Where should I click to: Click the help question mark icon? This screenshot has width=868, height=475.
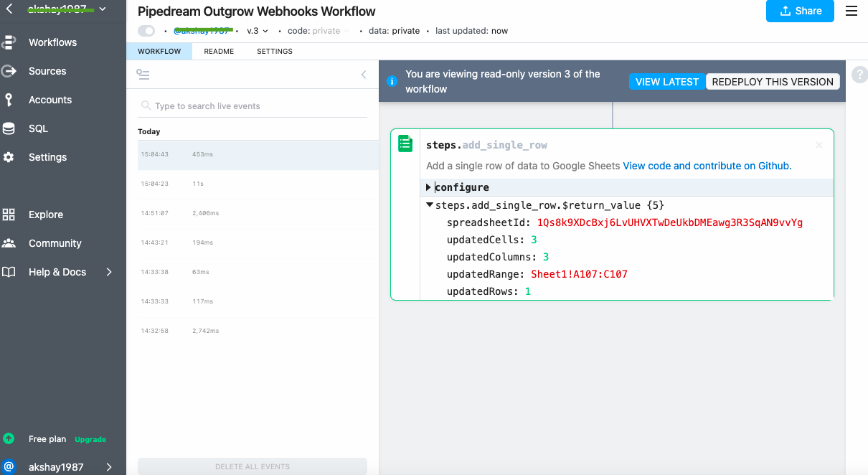click(859, 75)
